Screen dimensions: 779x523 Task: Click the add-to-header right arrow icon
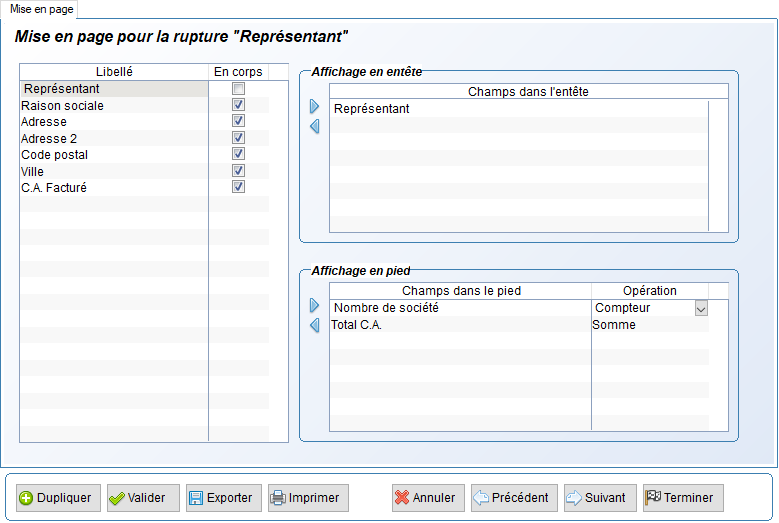[x=314, y=106]
